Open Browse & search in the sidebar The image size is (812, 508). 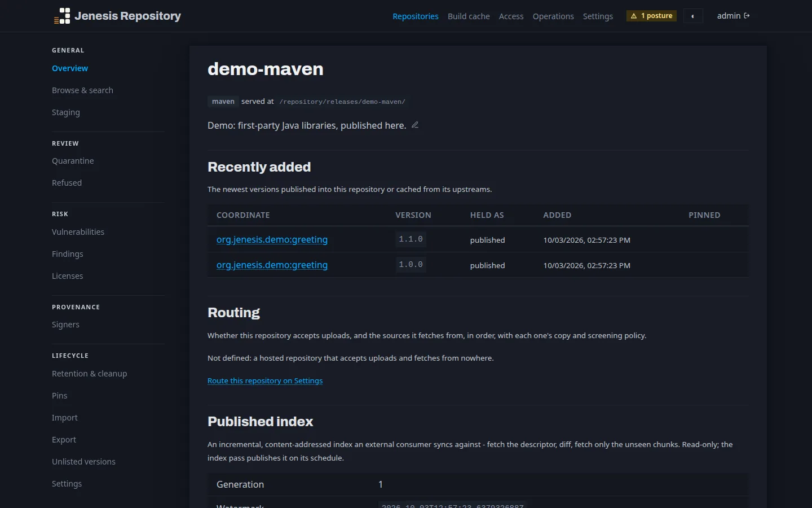pos(82,90)
